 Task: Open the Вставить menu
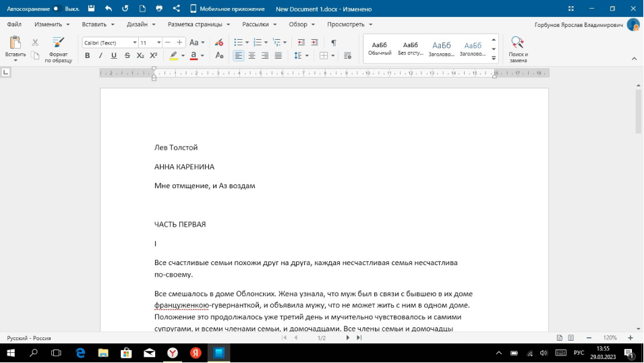[98, 24]
